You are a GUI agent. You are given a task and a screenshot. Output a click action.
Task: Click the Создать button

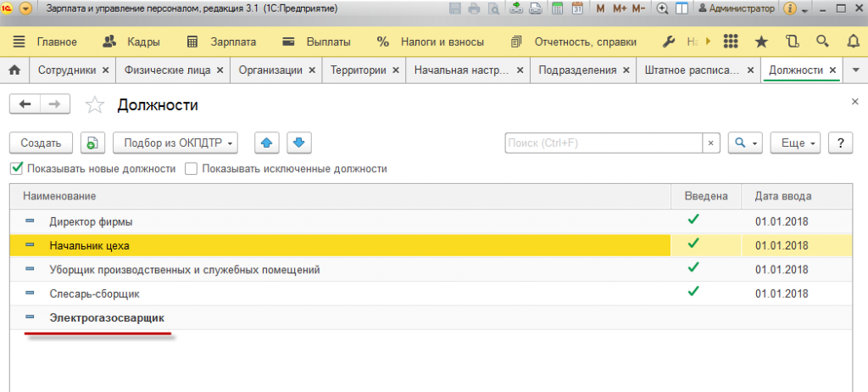[x=41, y=143]
